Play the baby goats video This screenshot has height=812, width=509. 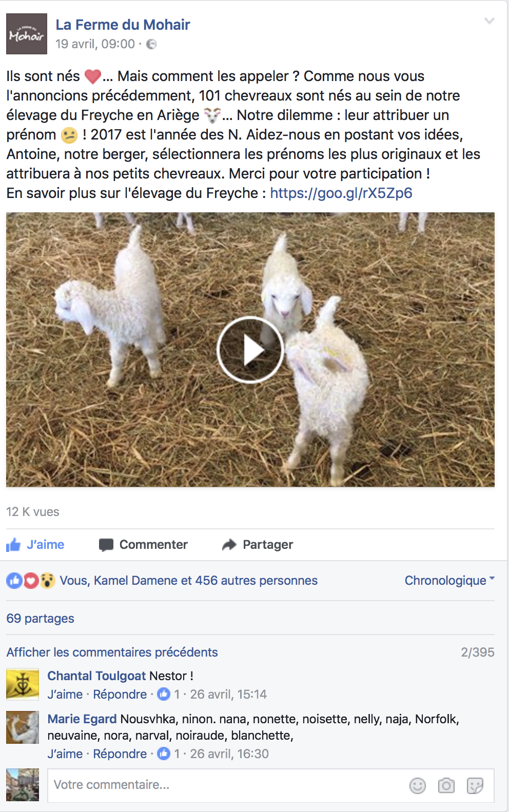coord(250,350)
